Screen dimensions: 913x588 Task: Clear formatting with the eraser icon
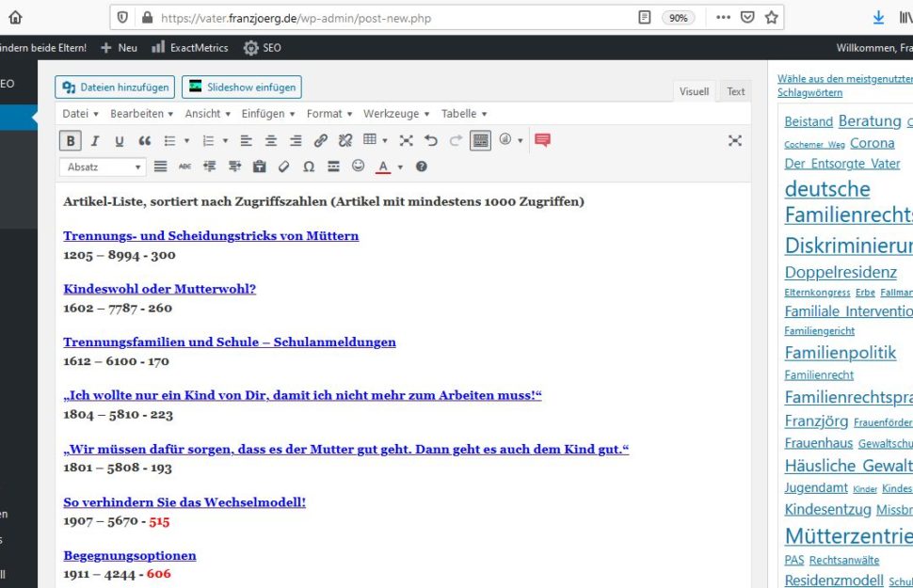pyautogui.click(x=283, y=167)
